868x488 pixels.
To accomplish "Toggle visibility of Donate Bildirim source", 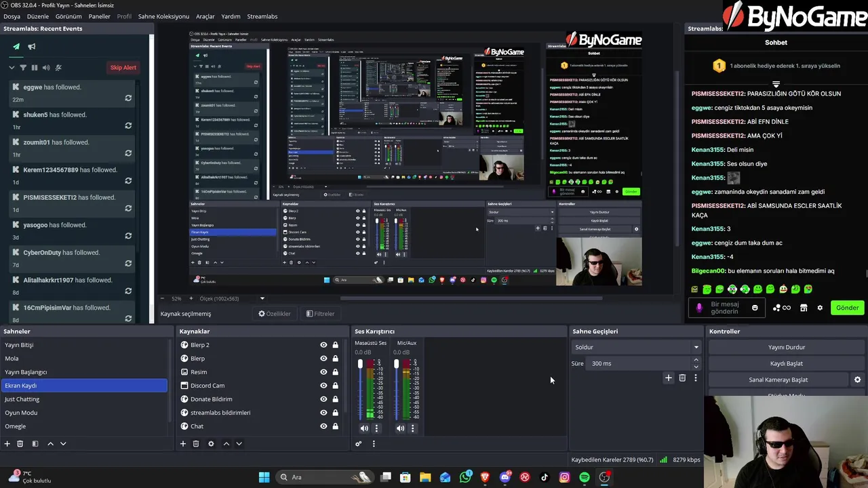I will [x=323, y=399].
